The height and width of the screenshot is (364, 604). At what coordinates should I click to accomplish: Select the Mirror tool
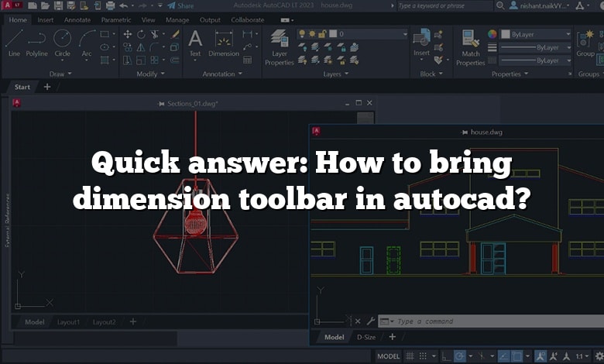coord(141,47)
